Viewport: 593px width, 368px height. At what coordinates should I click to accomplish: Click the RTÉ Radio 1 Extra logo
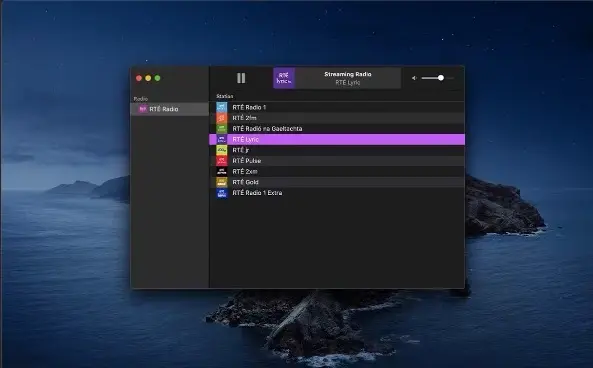pos(222,193)
